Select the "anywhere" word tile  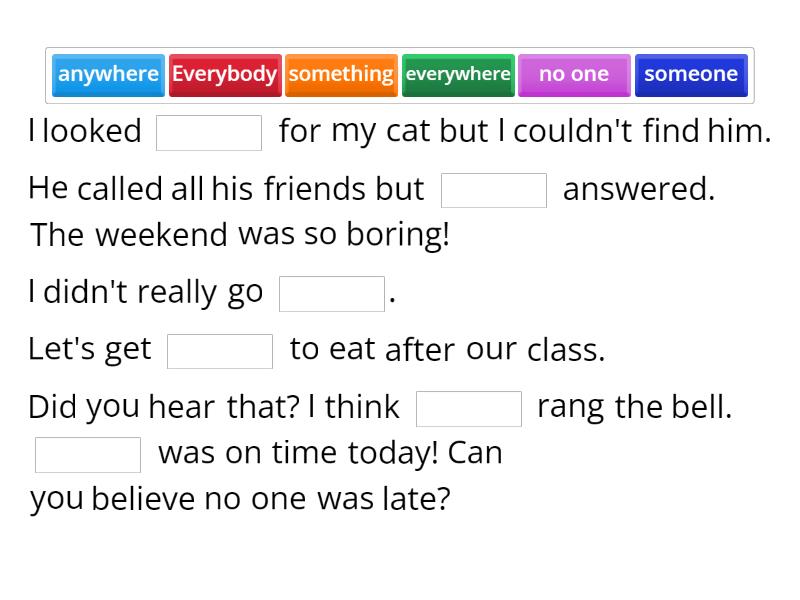tap(108, 73)
